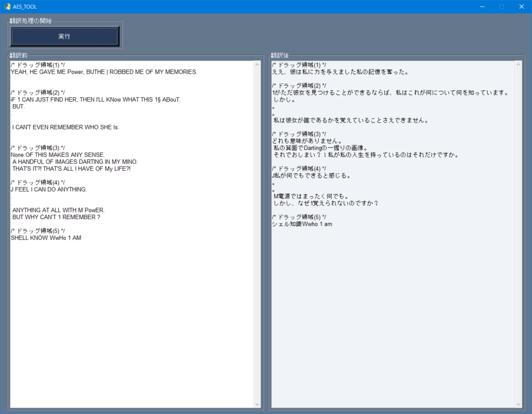Click the line 'YEAH, HE GAVE ME Power' in source
Screen dimensions: 532x414
(x=104, y=72)
